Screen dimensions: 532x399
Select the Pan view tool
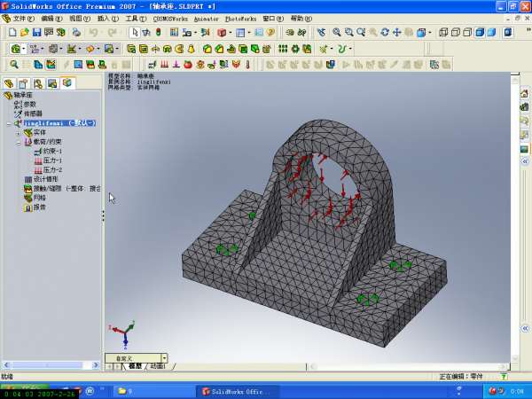tap(395, 33)
